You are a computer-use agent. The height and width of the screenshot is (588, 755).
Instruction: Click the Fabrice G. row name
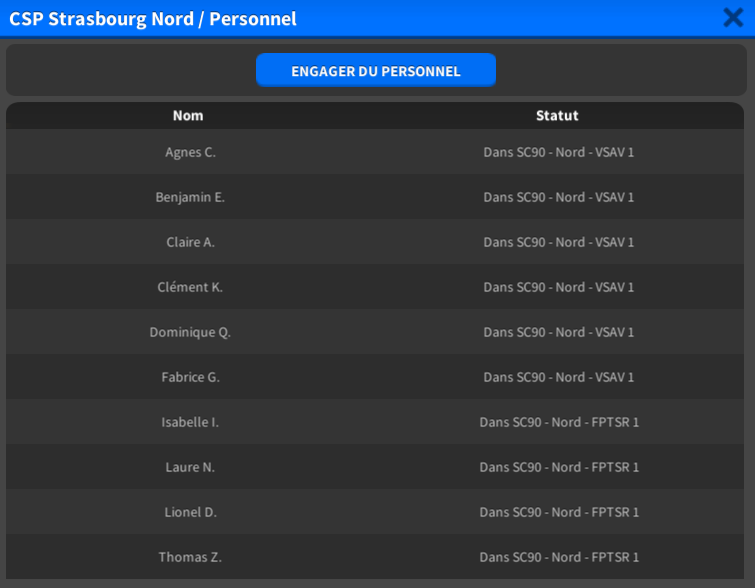point(190,377)
